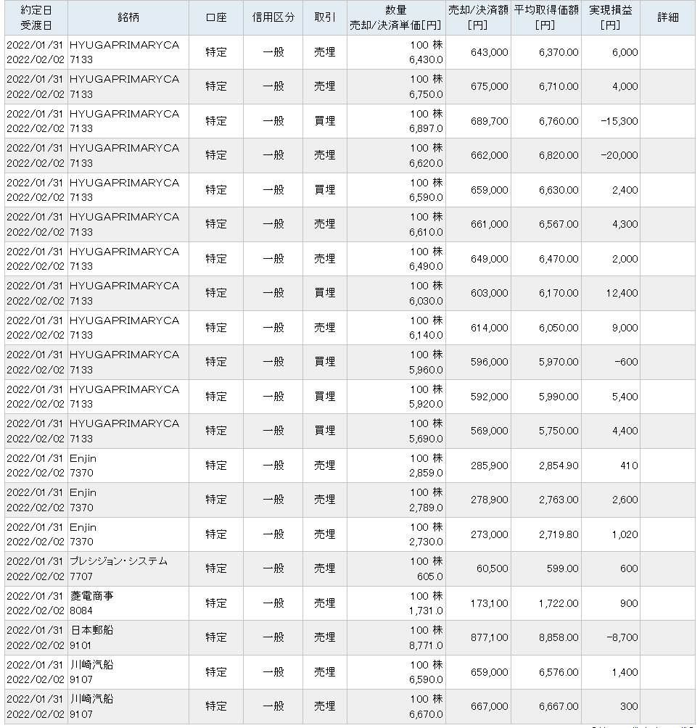This screenshot has width=700, height=728.
Task: Click the 6,140.0 unit price
Action: pyautogui.click(x=426, y=335)
